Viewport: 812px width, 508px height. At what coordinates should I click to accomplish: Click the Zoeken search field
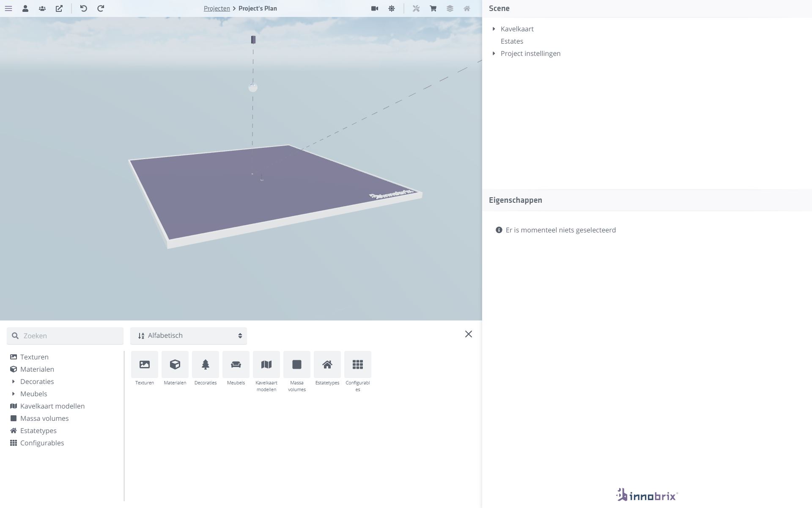65,335
